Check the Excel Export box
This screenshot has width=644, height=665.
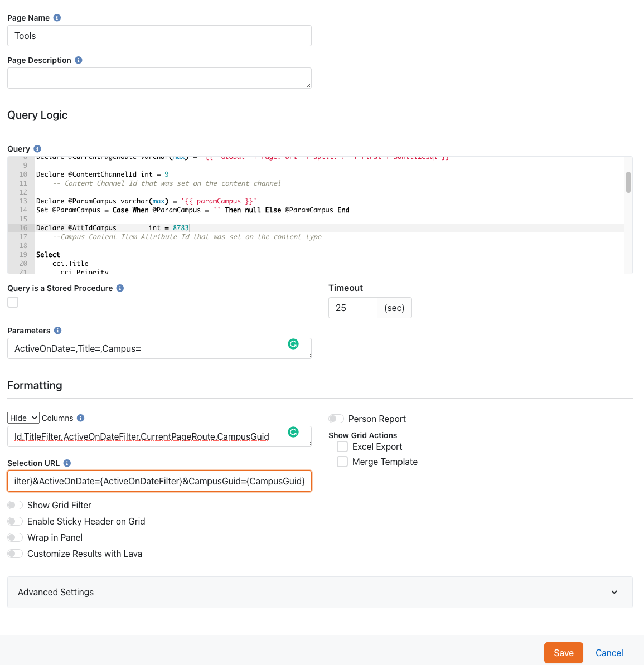click(342, 446)
